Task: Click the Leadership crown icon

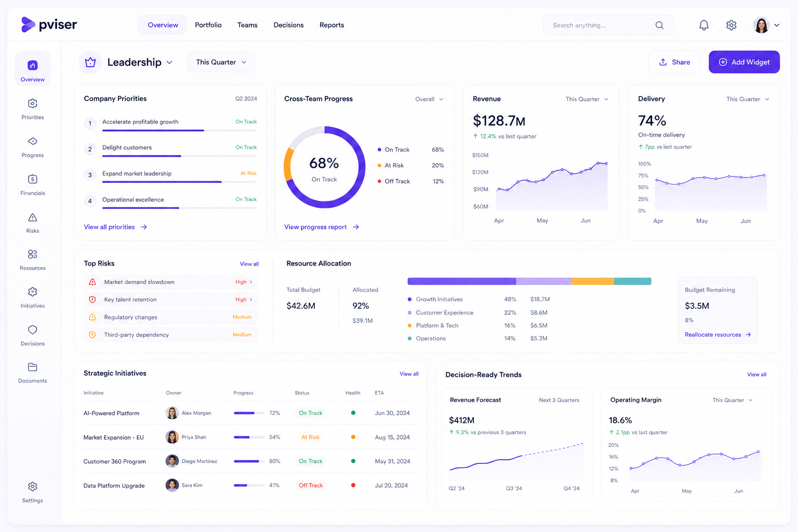Action: (x=90, y=62)
